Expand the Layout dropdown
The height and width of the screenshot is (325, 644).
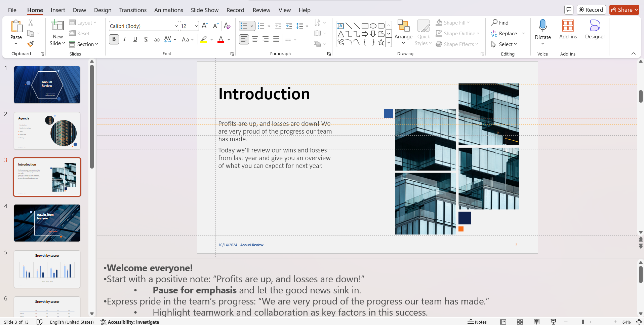coord(83,23)
